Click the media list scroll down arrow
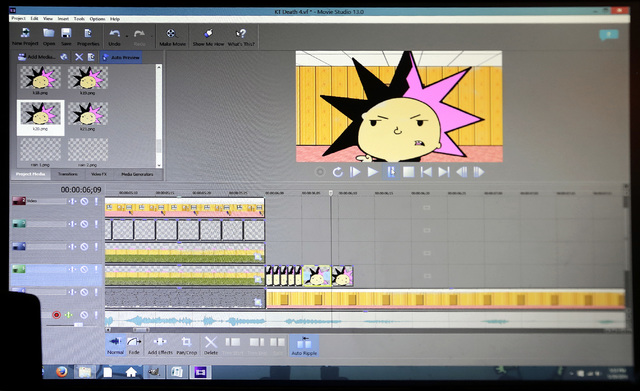Image resolution: width=640 pixels, height=391 pixels. tap(159, 165)
